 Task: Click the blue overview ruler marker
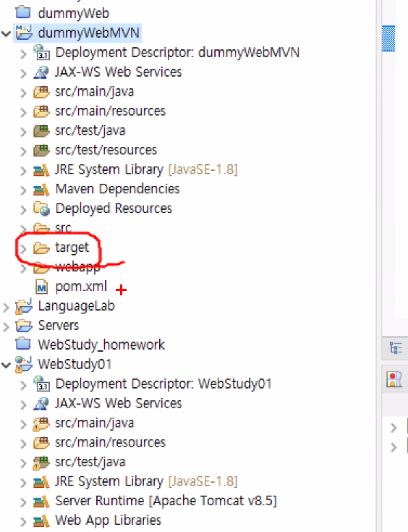click(388, 38)
